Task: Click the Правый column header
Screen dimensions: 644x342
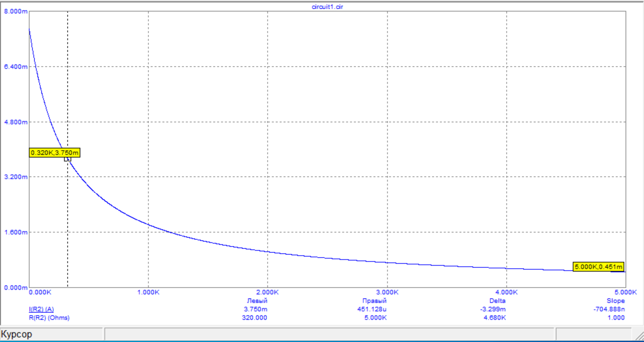Action: coord(375,301)
